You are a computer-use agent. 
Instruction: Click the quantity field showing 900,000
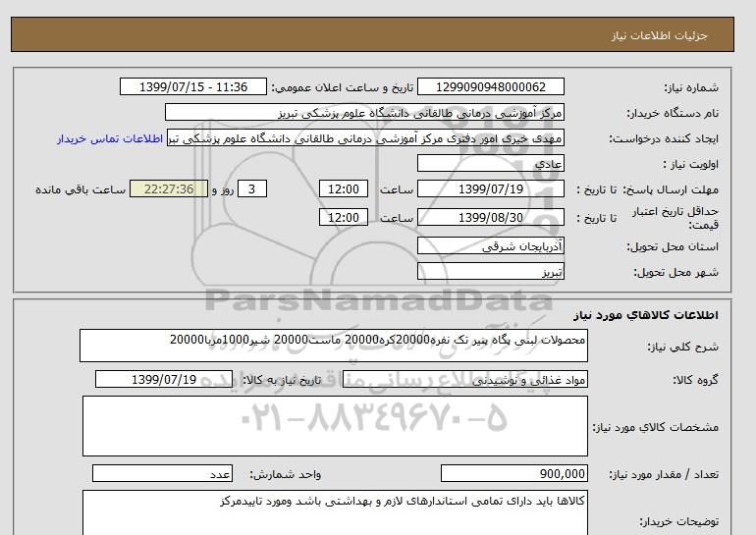click(513, 474)
